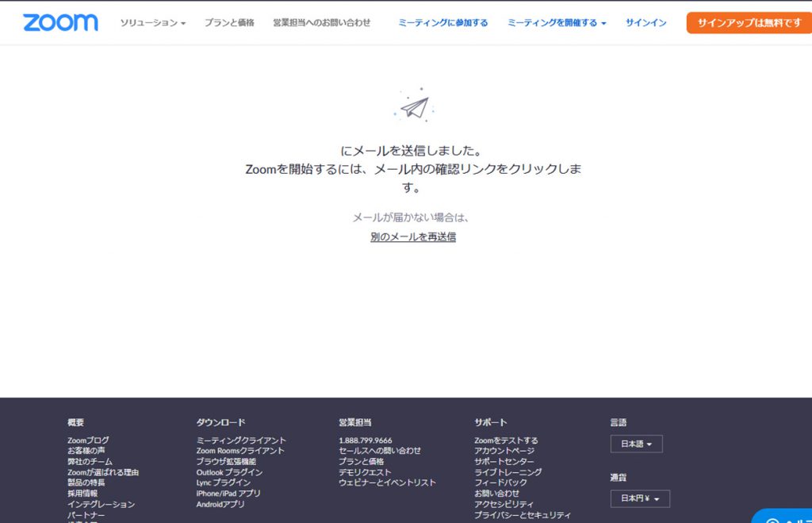Open プランと価格 in the top navigation
Viewport: 812px width, 523px height.
(x=229, y=23)
